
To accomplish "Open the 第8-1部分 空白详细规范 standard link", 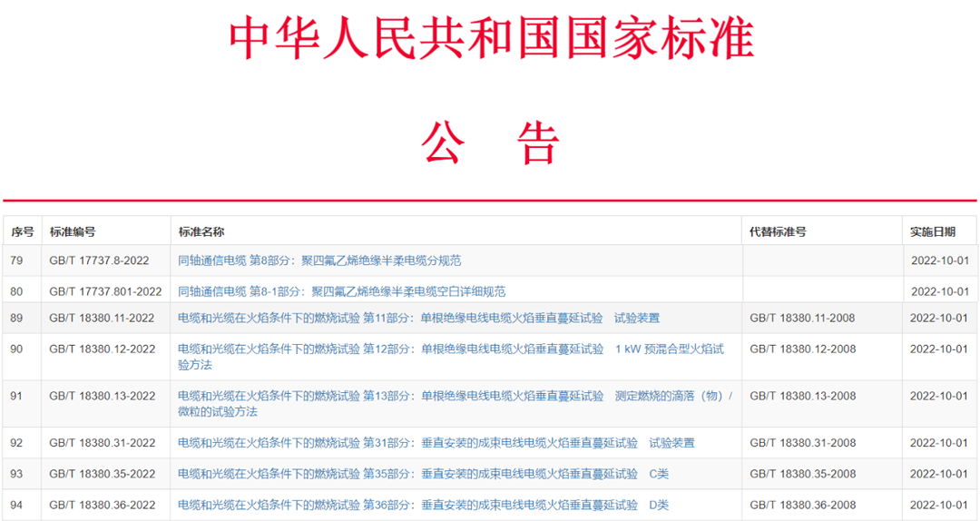I will pos(341,291).
